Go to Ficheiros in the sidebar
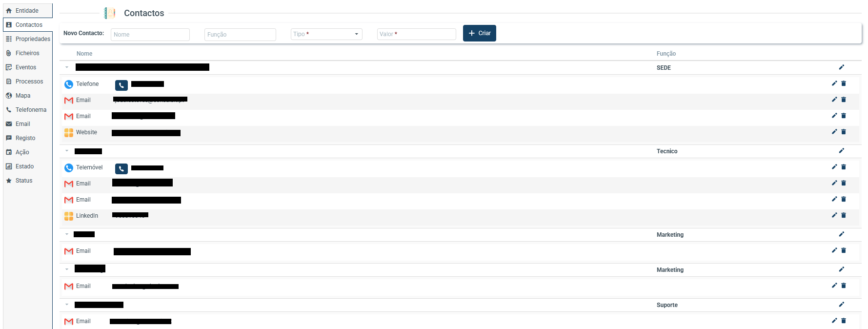The height and width of the screenshot is (329, 868). [27, 53]
